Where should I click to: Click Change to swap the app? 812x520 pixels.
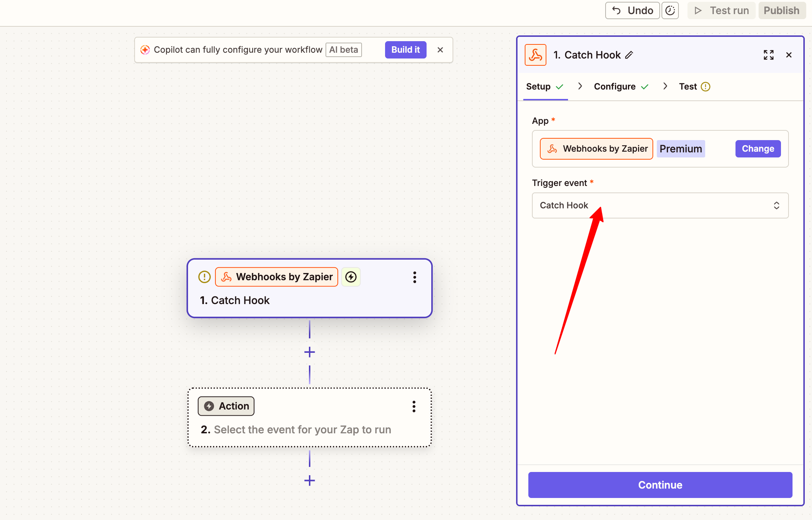758,149
